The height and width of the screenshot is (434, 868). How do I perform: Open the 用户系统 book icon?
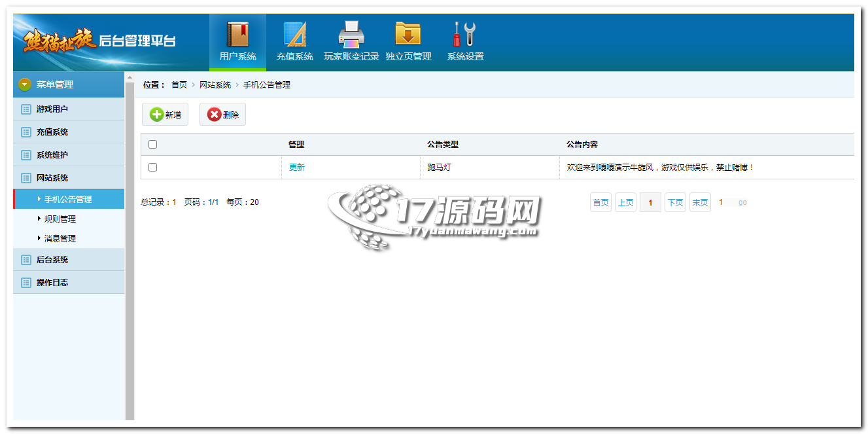tap(237, 34)
